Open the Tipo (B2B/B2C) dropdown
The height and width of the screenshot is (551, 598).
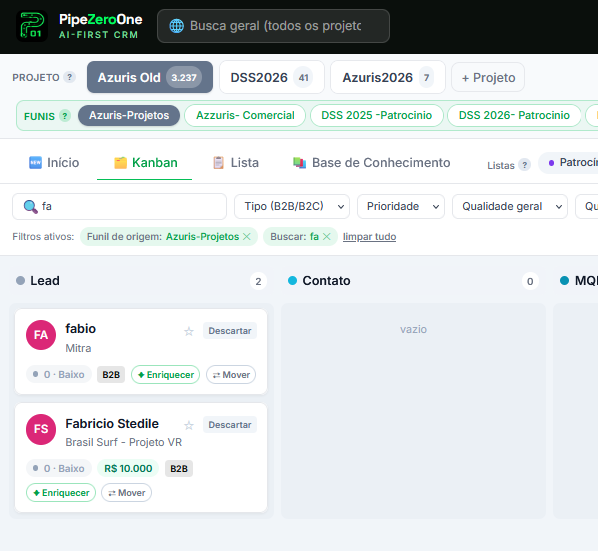click(x=292, y=206)
